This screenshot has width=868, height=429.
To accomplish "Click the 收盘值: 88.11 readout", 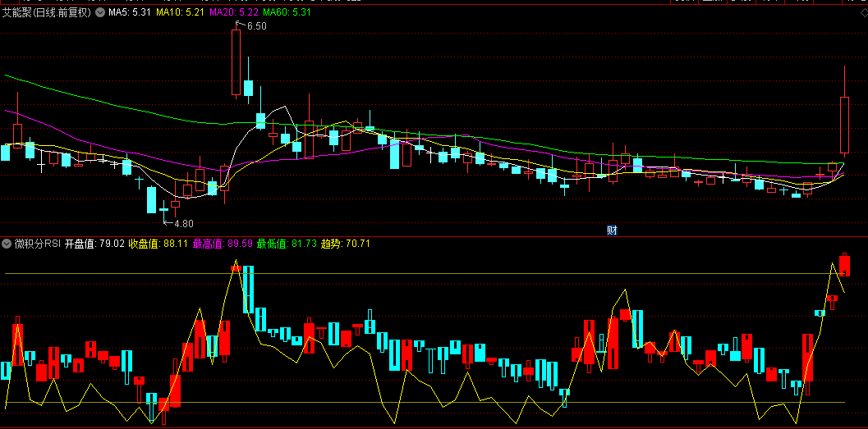I will click(158, 244).
